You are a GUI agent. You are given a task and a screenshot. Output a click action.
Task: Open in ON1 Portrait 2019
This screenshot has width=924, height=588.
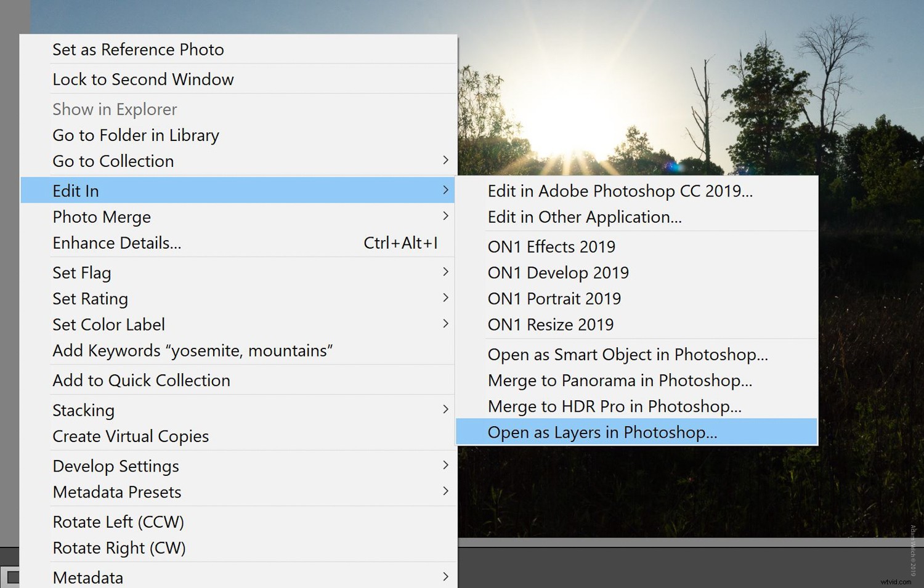click(554, 299)
